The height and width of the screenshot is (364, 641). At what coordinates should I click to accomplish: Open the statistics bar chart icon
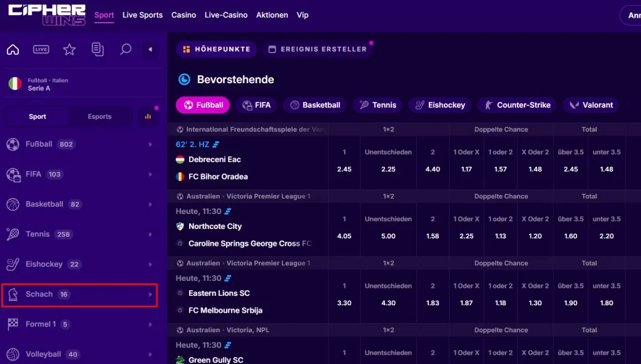coord(148,116)
